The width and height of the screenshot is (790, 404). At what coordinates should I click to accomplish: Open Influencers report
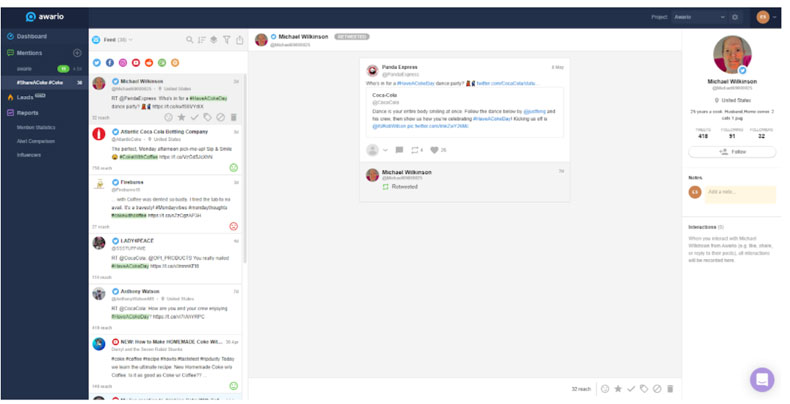(x=29, y=155)
